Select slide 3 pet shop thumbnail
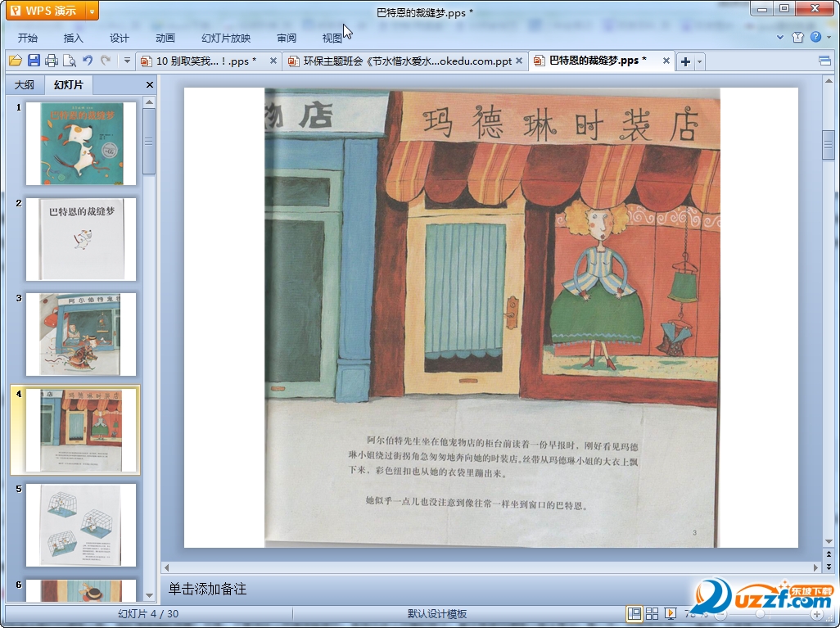 [x=81, y=334]
